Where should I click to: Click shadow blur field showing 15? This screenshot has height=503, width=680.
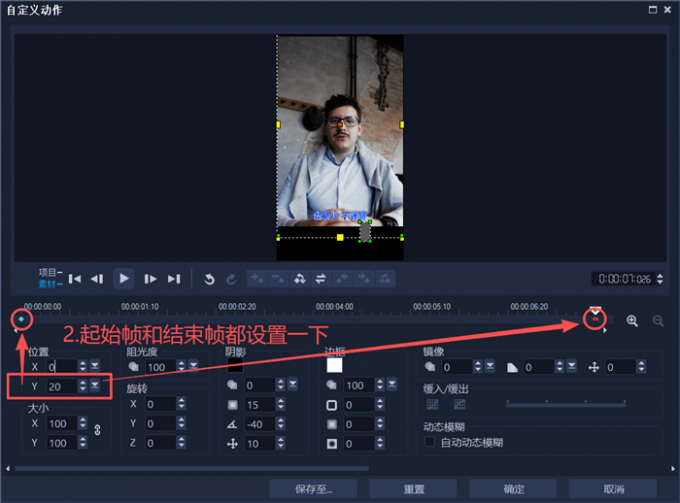coord(259,405)
